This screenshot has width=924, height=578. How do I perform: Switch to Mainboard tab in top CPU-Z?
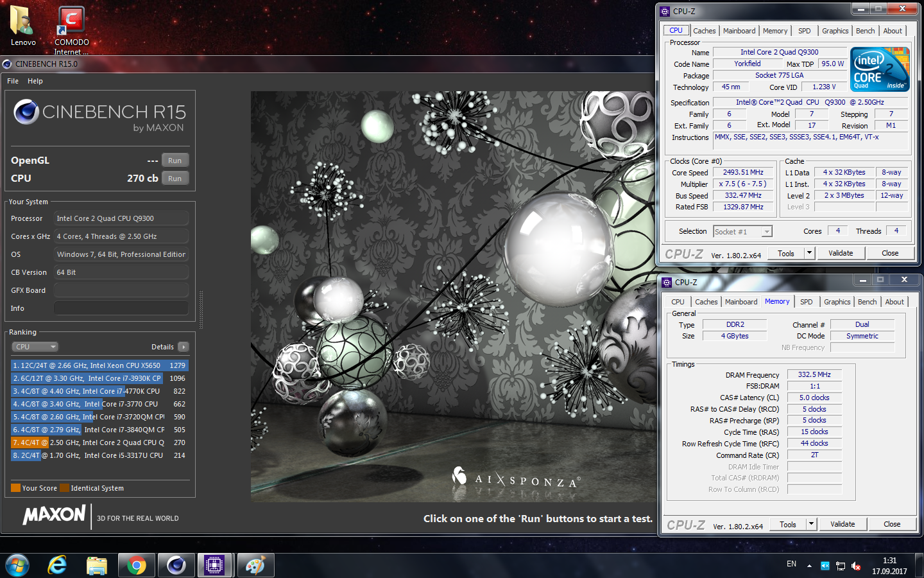(x=739, y=31)
